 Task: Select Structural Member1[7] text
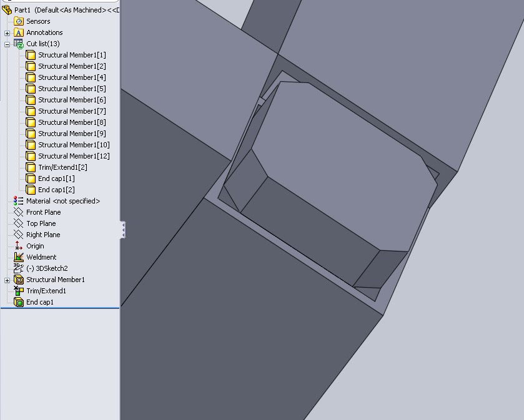(x=72, y=111)
